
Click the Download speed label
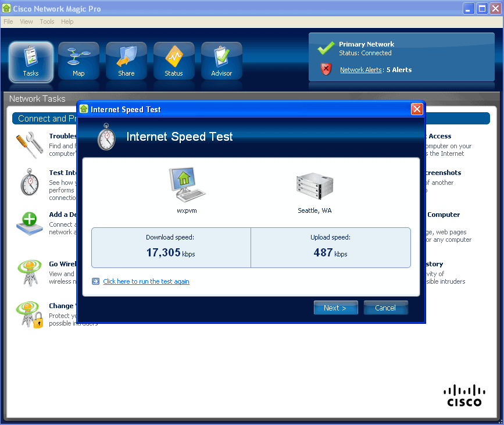[x=170, y=237]
